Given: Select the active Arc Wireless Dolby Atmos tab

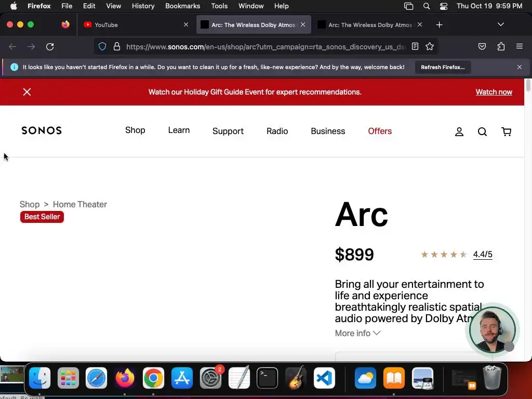Looking at the screenshot, I should click(254, 25).
